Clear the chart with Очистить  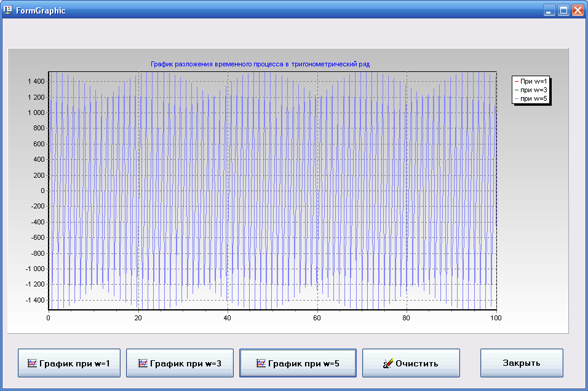[411, 363]
